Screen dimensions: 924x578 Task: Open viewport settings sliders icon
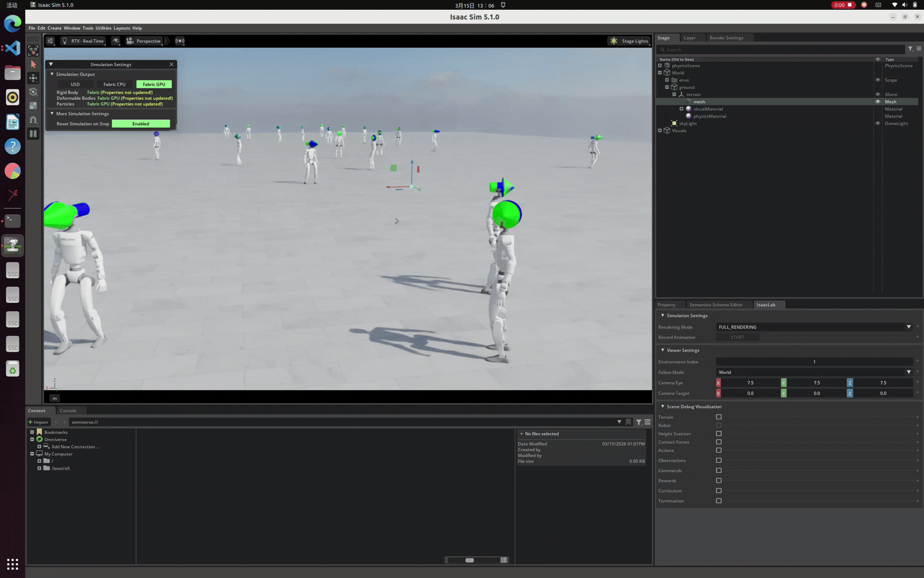[50, 41]
